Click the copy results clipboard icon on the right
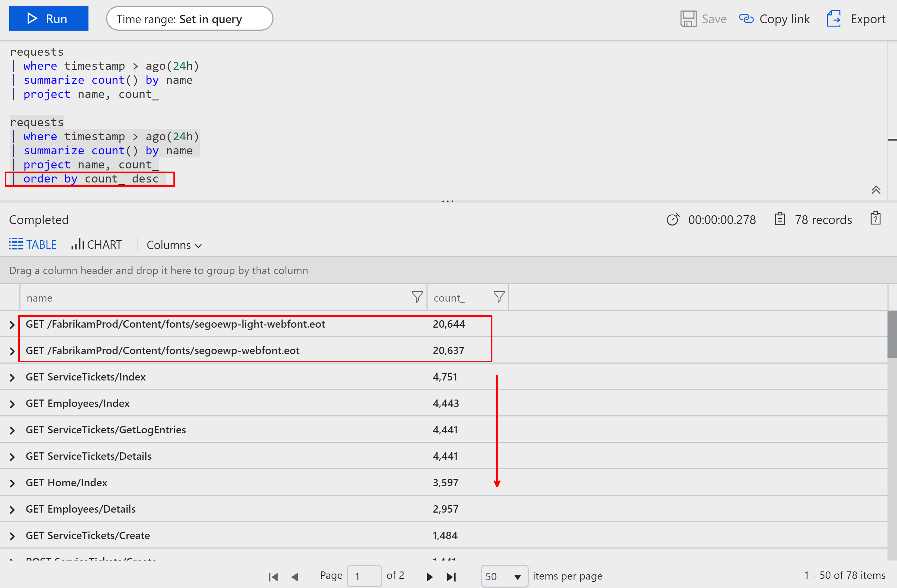This screenshot has width=897, height=588. pos(875,218)
